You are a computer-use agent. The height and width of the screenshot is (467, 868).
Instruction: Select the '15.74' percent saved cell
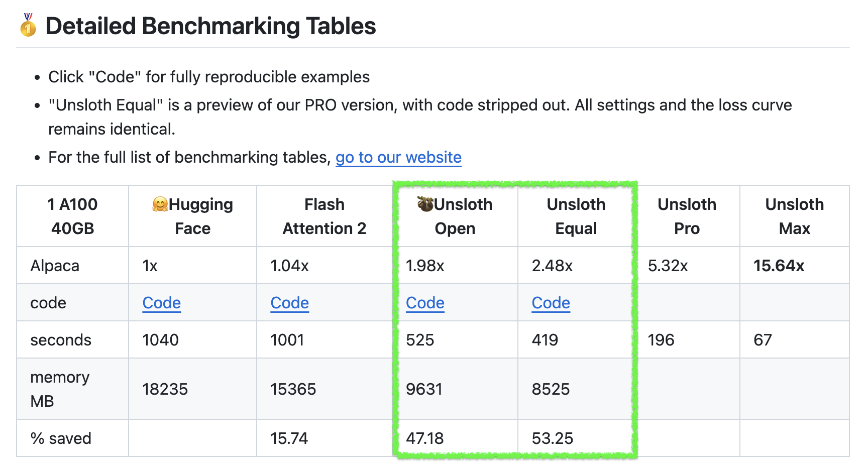click(324, 438)
